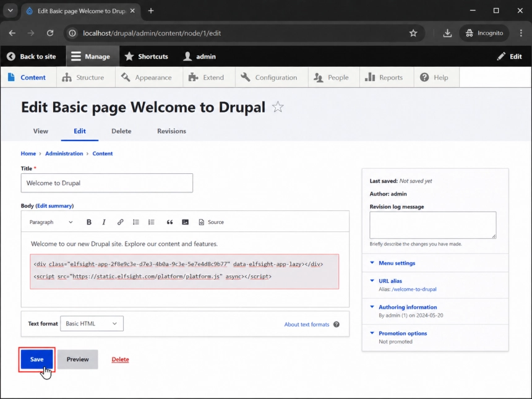Open the Text format Basic HTML dropdown
The width and height of the screenshot is (532, 399).
click(92, 324)
